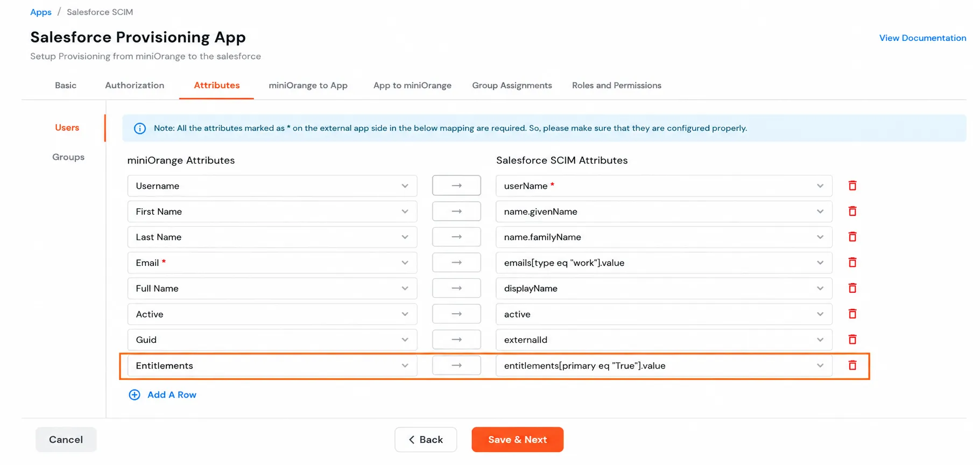Click the Cancel button
Screen dimensions: 980x465
coord(66,440)
